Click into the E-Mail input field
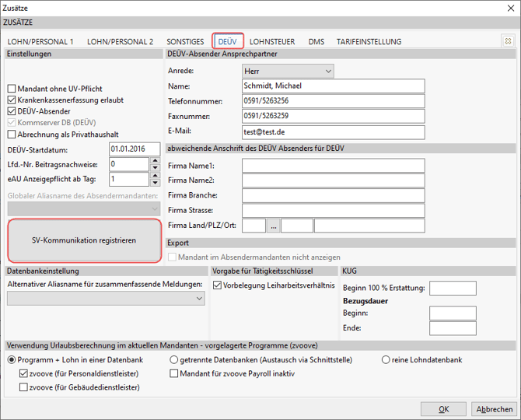 [x=334, y=132]
